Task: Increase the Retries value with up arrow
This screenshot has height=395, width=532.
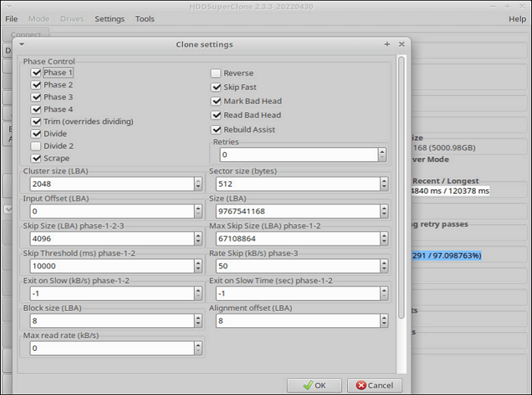Action: 382,151
